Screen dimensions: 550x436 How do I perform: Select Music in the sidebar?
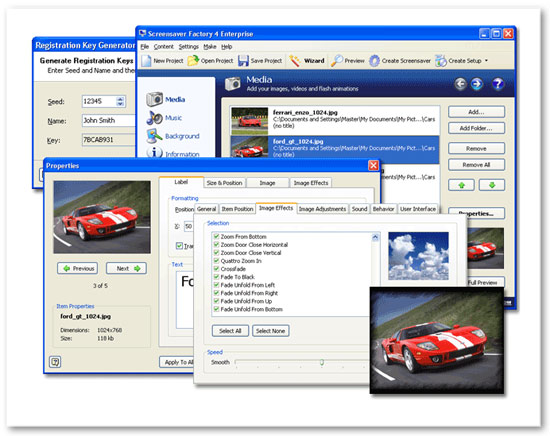[x=164, y=118]
